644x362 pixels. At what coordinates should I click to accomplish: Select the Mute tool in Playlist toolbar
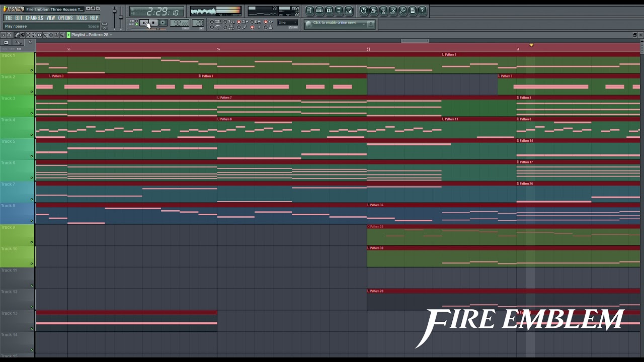(x=34, y=35)
